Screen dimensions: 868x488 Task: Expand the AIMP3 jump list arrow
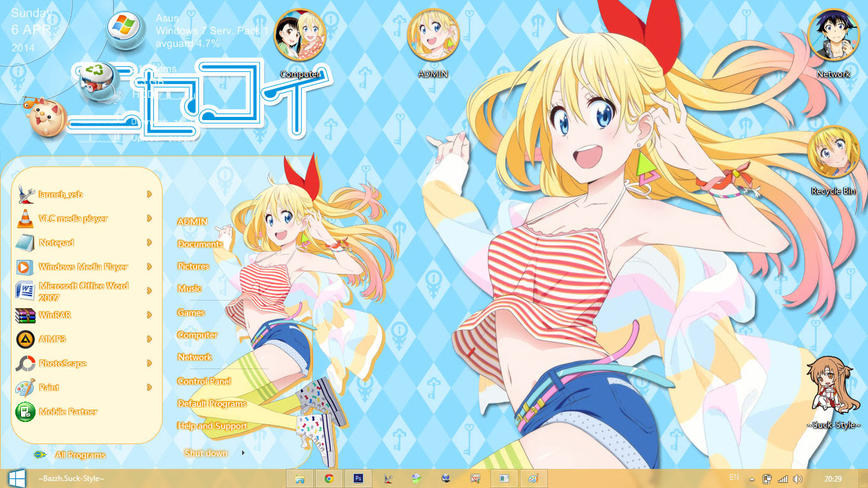[x=149, y=339]
